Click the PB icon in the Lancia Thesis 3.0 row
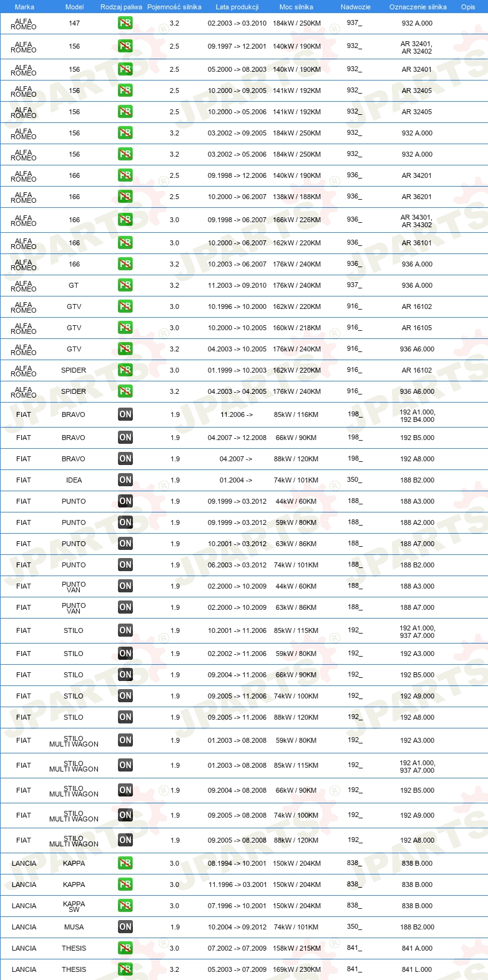 pyautogui.click(x=125, y=948)
